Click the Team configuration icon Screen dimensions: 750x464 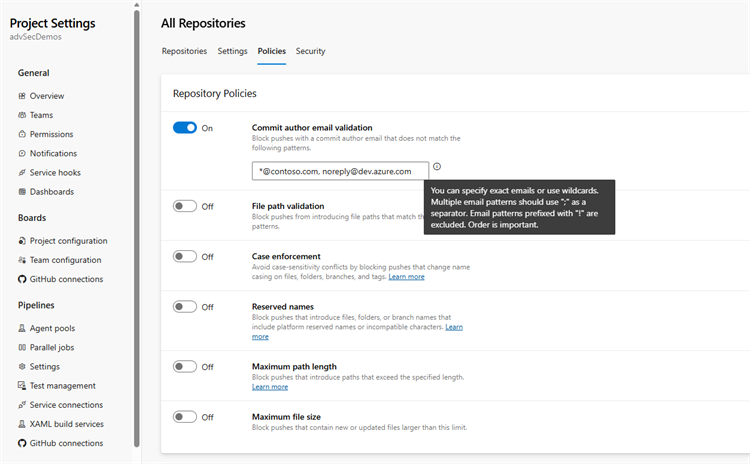[x=22, y=260]
